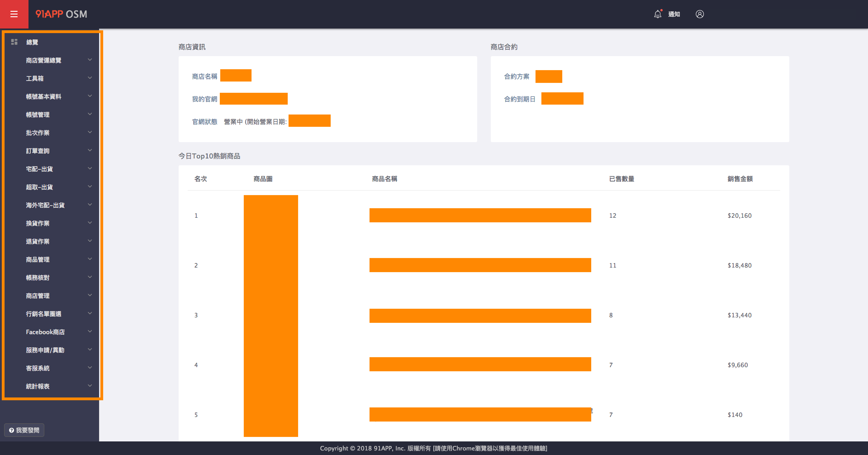
Task: Expand chevron next to 客服系統
Action: [90, 368]
